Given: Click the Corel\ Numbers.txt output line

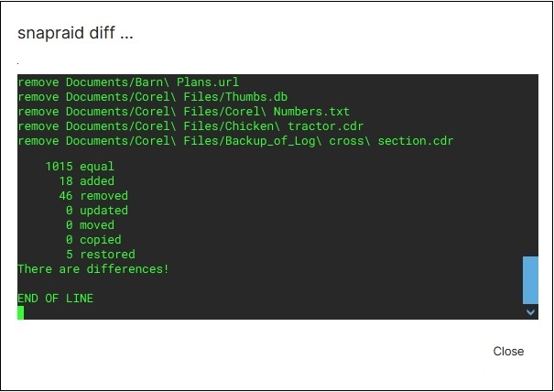Looking at the screenshot, I should (x=183, y=112).
